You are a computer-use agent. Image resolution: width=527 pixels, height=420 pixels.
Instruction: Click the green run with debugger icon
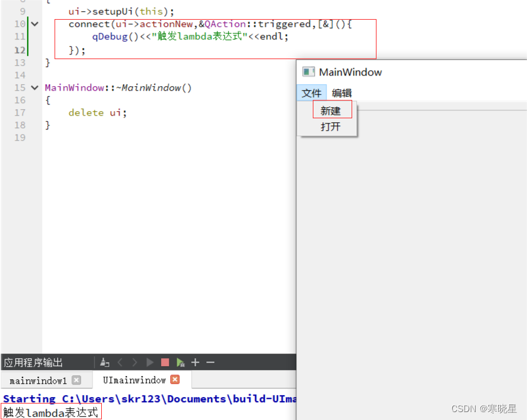[x=180, y=362]
